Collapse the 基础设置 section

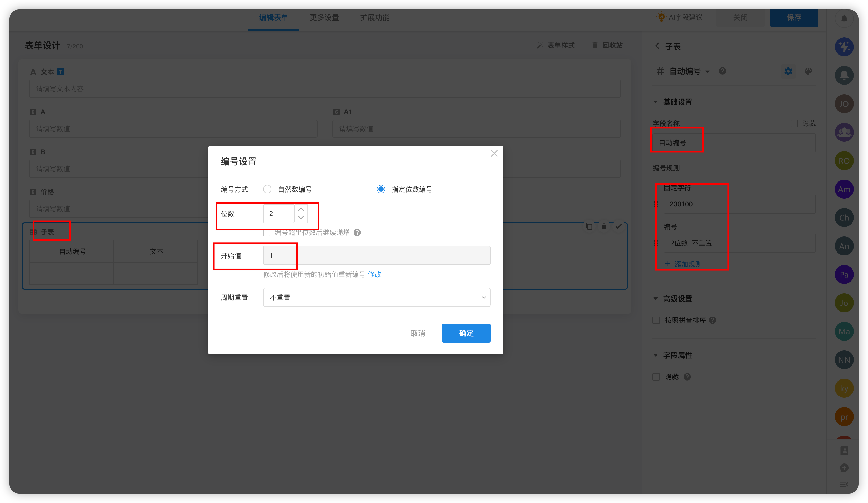[655, 102]
